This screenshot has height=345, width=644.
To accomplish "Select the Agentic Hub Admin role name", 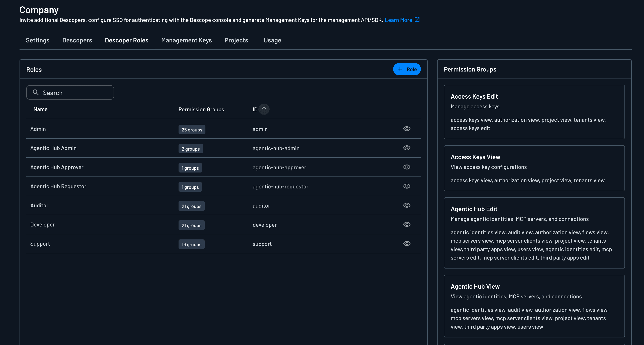I will tap(53, 148).
